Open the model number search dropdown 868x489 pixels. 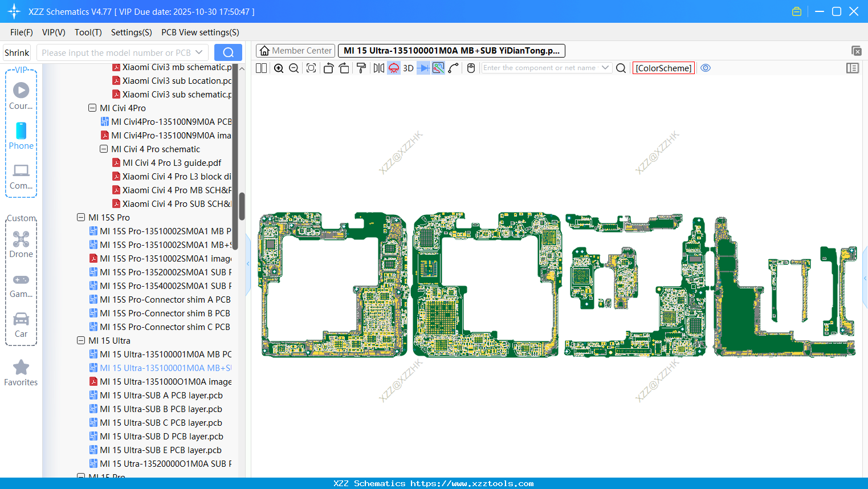click(x=199, y=52)
